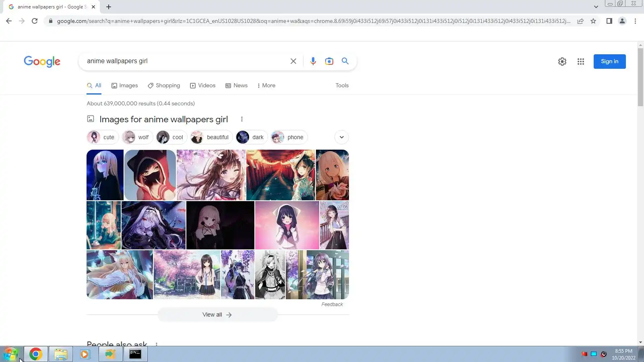Switch to the Videos tab

(203, 85)
